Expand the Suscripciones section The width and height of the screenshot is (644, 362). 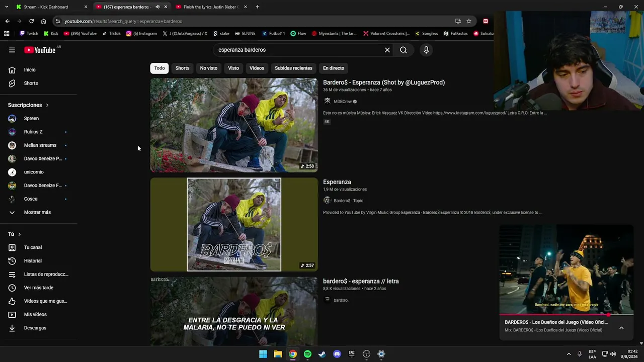coord(28,105)
